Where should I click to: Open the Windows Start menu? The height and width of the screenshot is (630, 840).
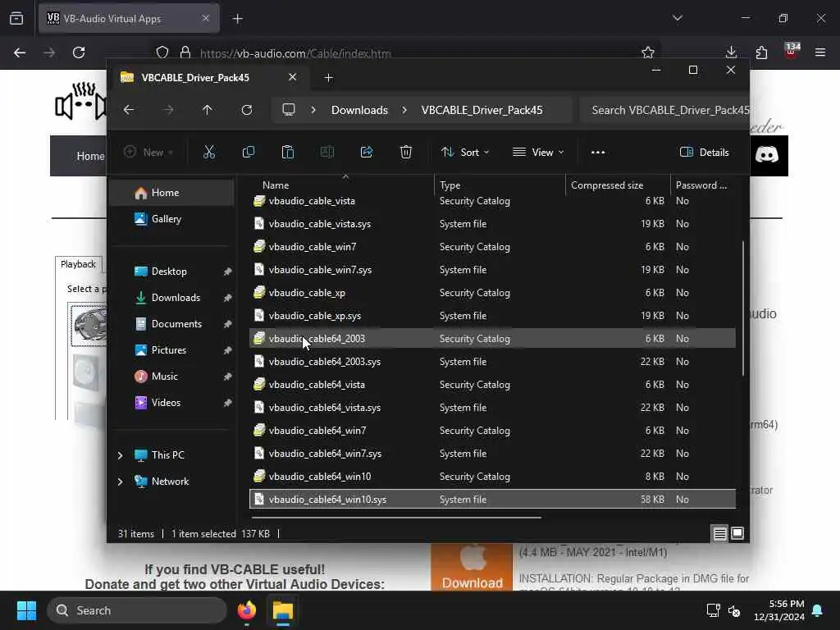point(26,610)
